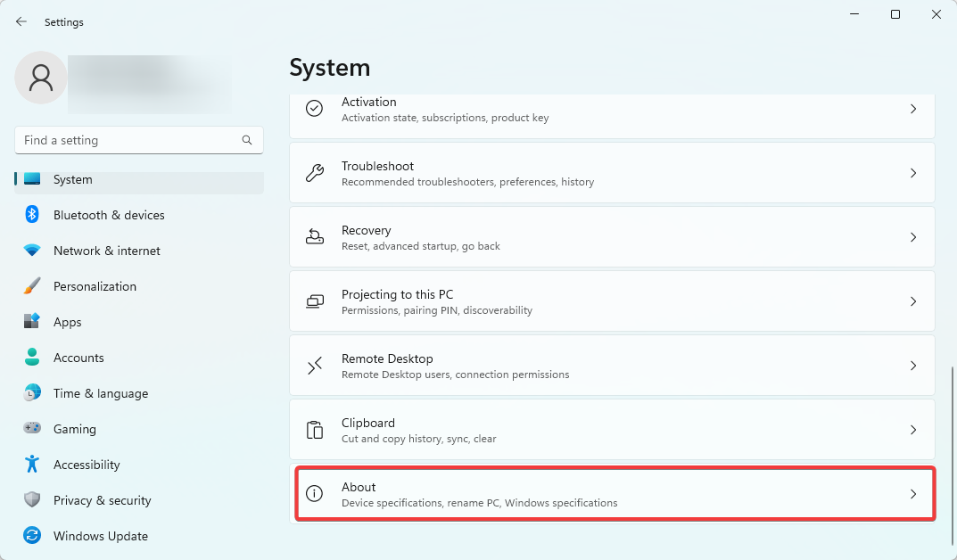Screen dimensions: 957x560
Task: Open Bluetooth & devices settings
Action: pyautogui.click(x=139, y=215)
